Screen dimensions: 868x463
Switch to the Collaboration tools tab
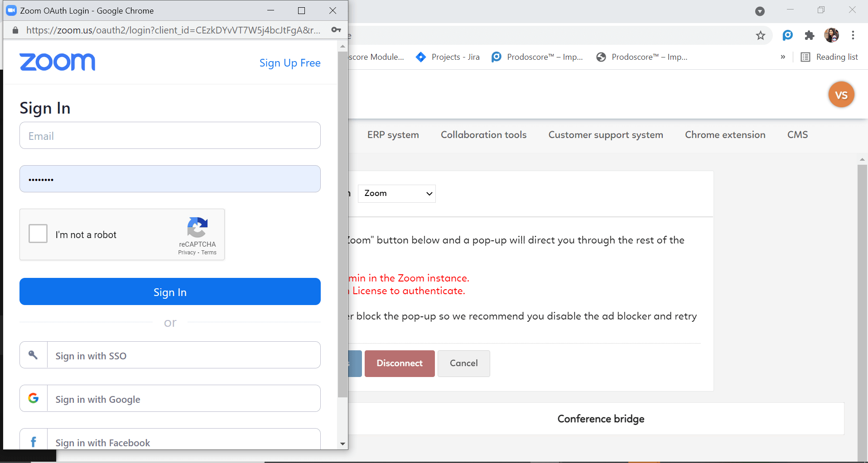[x=483, y=134]
